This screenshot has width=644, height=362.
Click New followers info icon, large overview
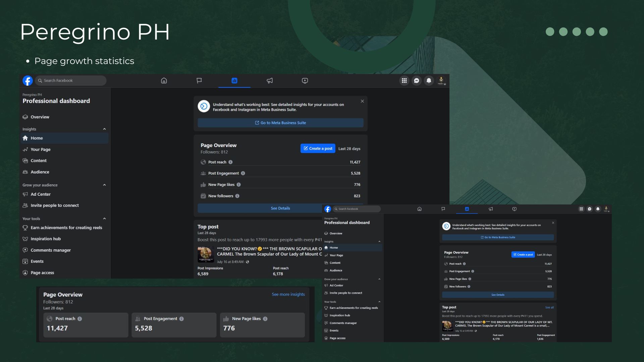click(x=237, y=196)
